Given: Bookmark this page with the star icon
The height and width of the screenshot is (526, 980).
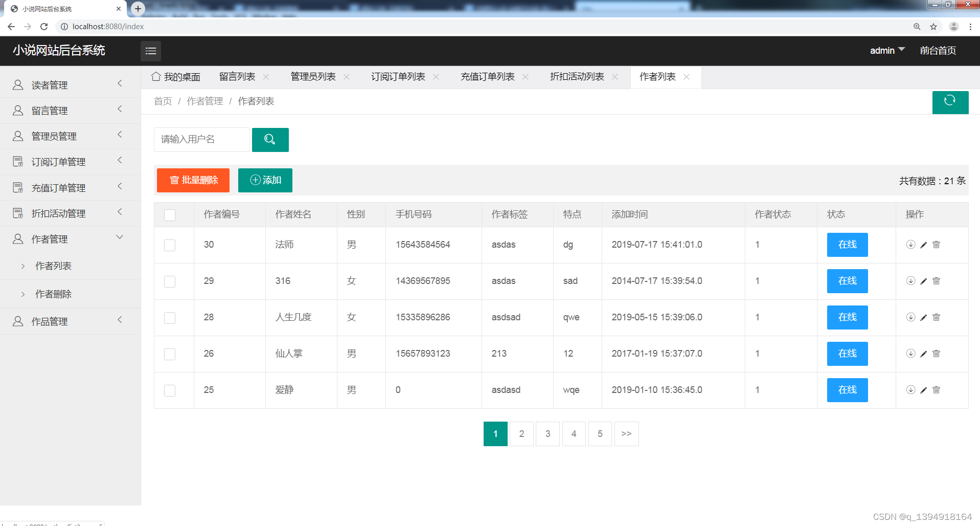Looking at the screenshot, I should click(933, 27).
